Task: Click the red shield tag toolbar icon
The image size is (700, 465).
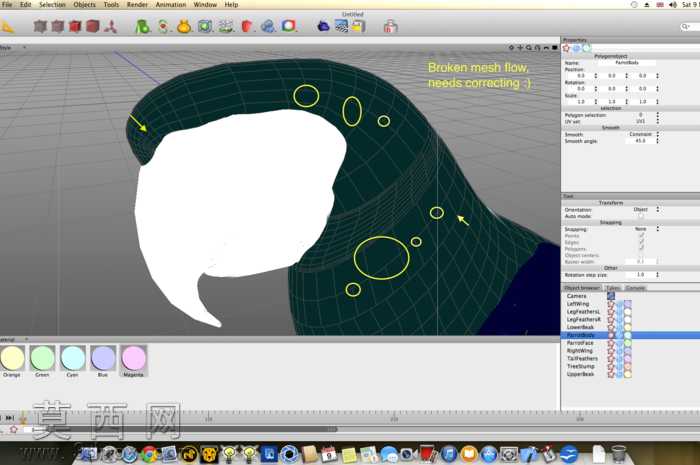Action: (246, 26)
